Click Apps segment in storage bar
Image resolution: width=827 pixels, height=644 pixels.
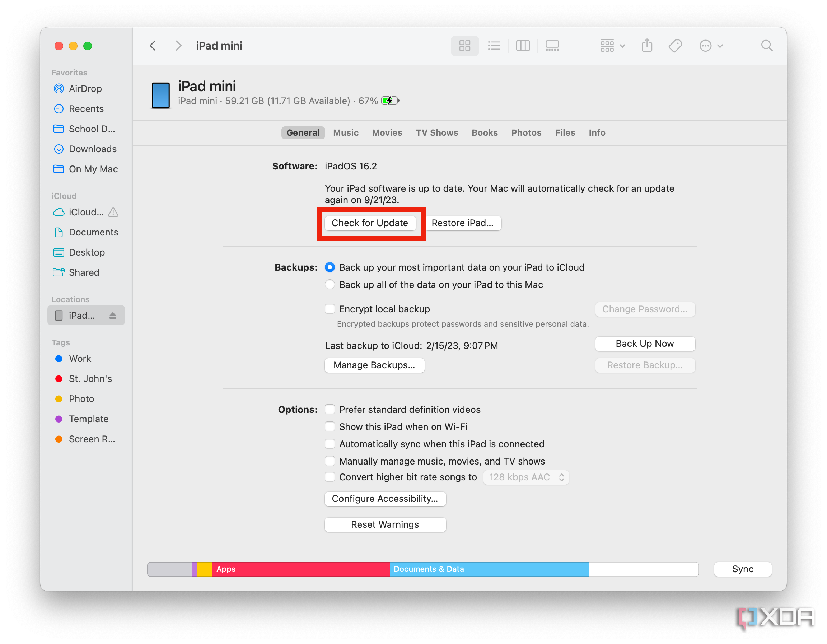tap(301, 569)
